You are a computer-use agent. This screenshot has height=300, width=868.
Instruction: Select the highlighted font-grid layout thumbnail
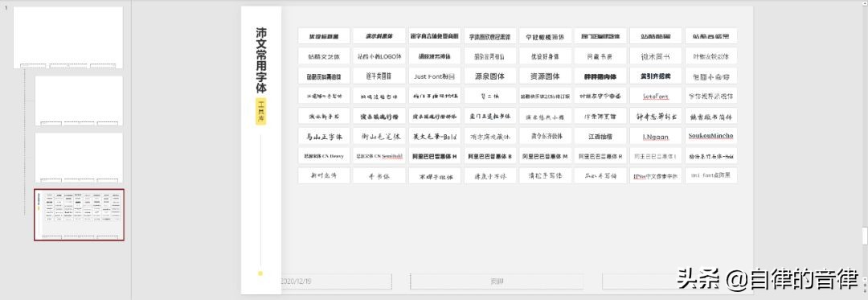point(79,215)
